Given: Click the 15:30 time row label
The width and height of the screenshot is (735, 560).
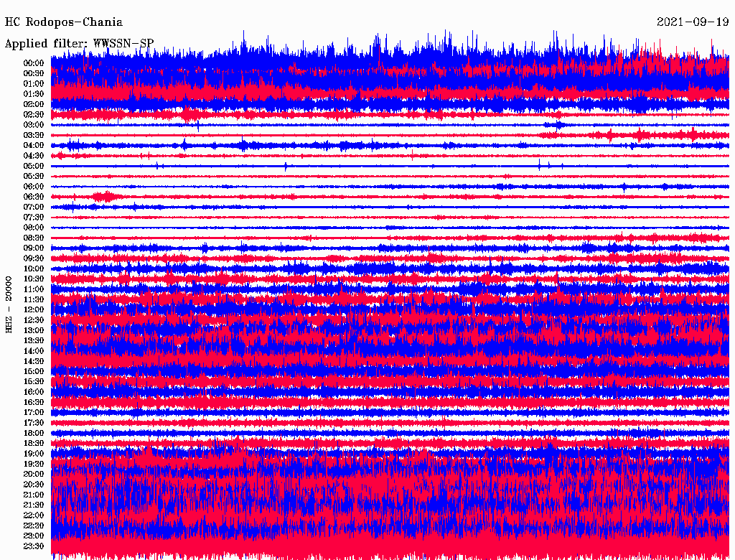Looking at the screenshot, I should [x=34, y=382].
